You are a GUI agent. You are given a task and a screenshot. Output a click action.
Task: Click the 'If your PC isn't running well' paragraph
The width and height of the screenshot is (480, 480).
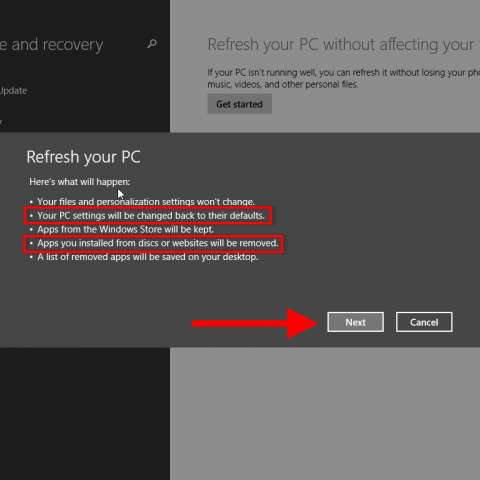point(343,78)
